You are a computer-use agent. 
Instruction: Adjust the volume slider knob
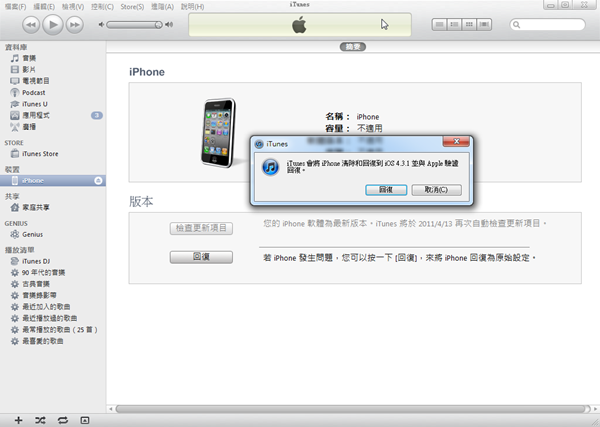point(158,25)
